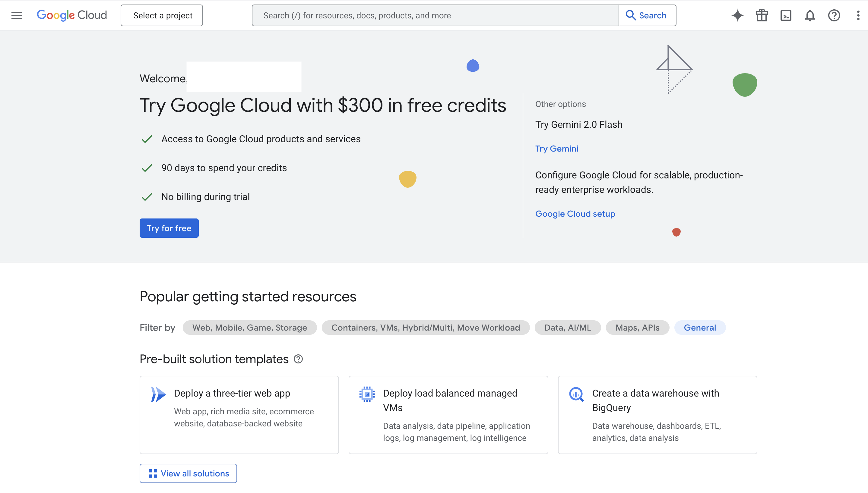Filter by Data, AI/ML chip
868x493 pixels.
point(568,328)
